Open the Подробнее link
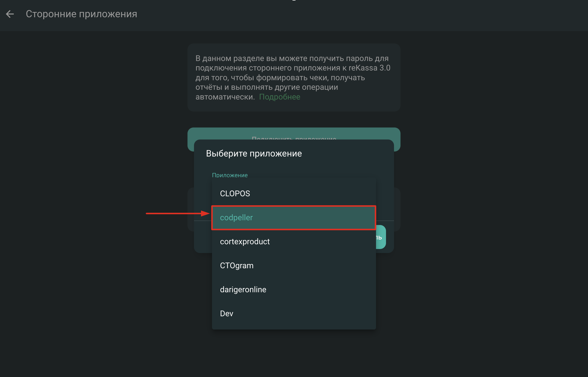588x377 pixels. [x=279, y=97]
